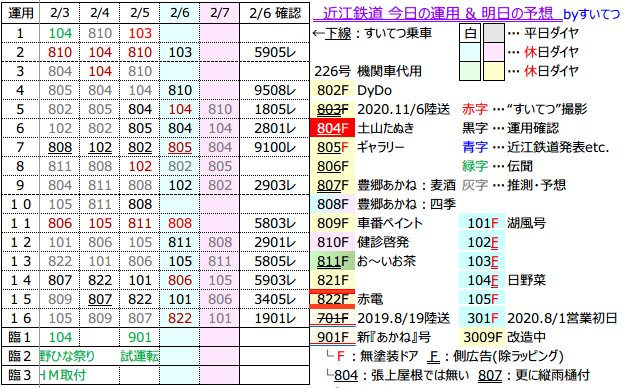Select the 1901レ confirmation cell
Screen dimensions: 629x388
pos(275,319)
